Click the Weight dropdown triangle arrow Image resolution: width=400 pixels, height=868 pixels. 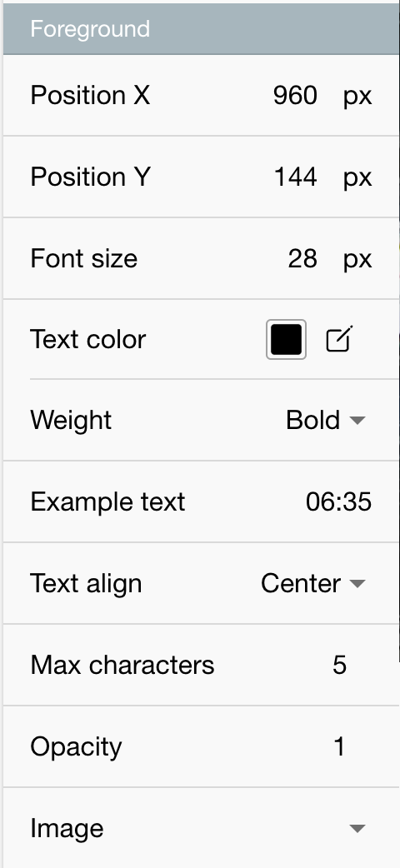pyautogui.click(x=357, y=421)
